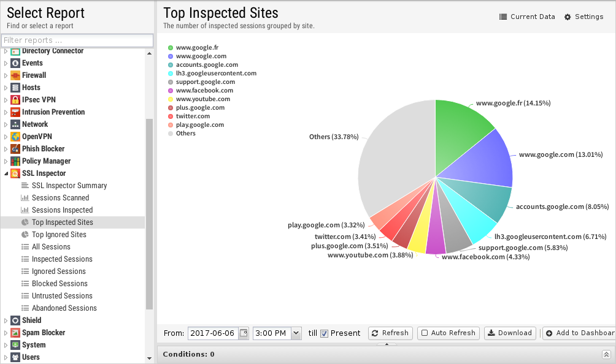
Task: Click bar chart icon beside Sessions Inspected
Action: click(25, 210)
